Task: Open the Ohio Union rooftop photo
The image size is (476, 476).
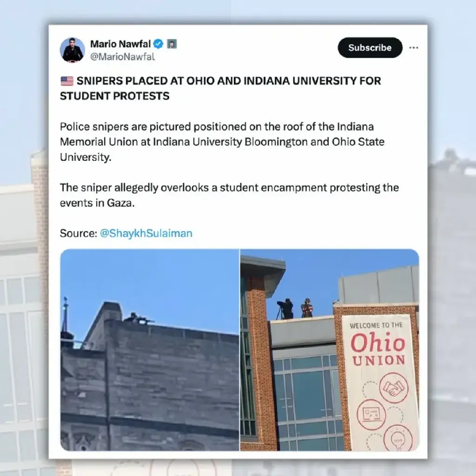Action: tap(330, 350)
